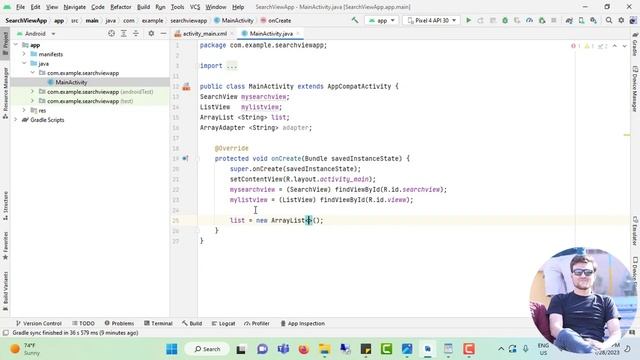640x360 pixels.
Task: Open Project panel options gear
Action: [151, 33]
